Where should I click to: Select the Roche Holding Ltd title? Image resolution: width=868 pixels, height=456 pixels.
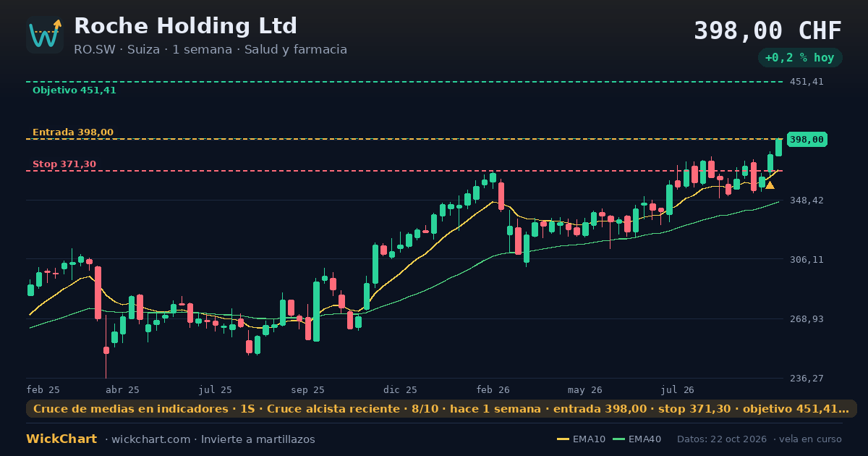tap(185, 26)
